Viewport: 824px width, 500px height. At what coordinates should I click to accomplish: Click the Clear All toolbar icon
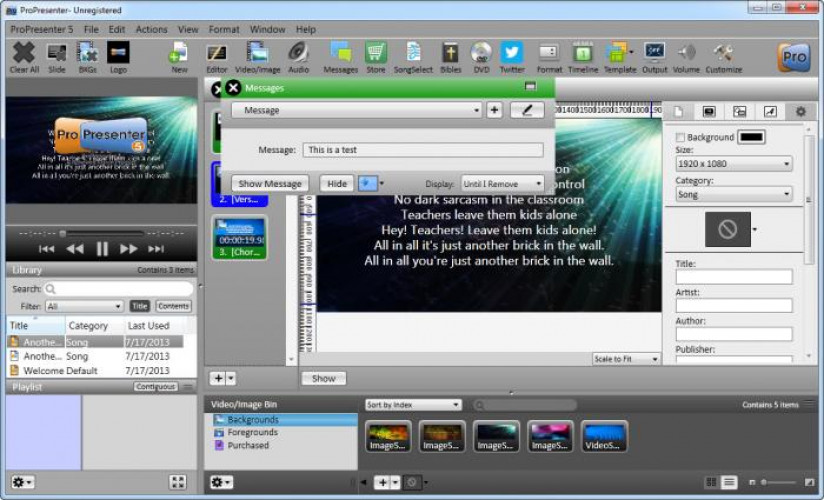click(24, 57)
